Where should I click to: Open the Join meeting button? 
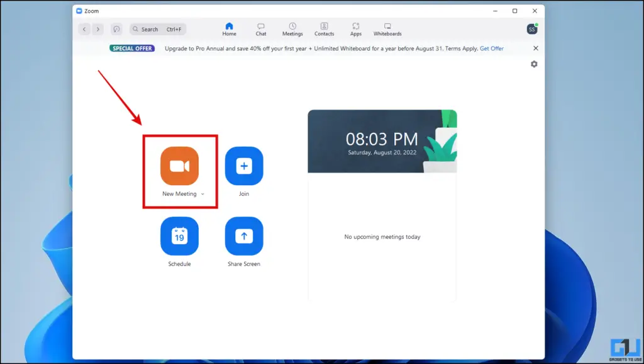point(244,166)
